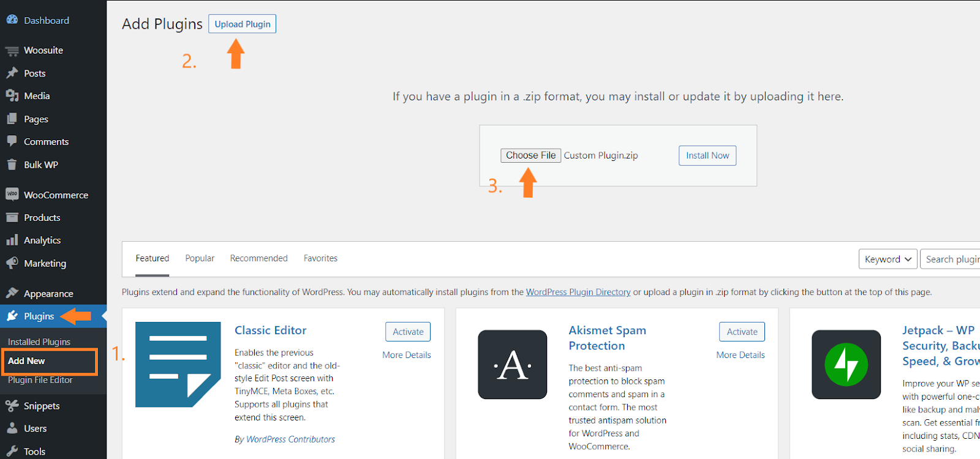Click the Marketing megaphone icon

click(x=12, y=263)
